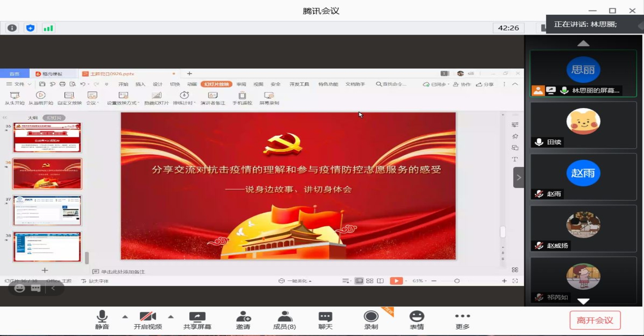Open the Invite (邀请) icon

(x=243, y=320)
